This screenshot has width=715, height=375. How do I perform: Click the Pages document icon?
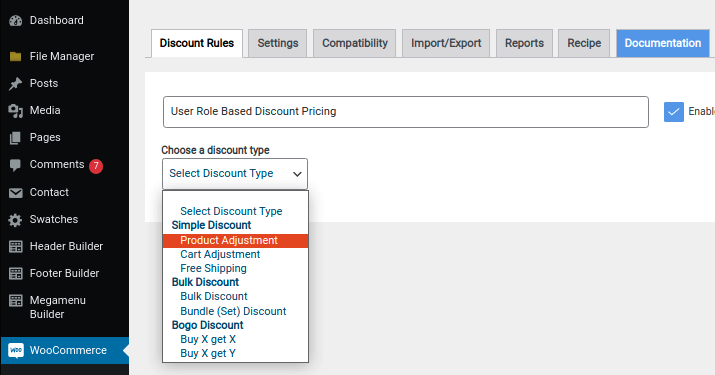(x=16, y=137)
